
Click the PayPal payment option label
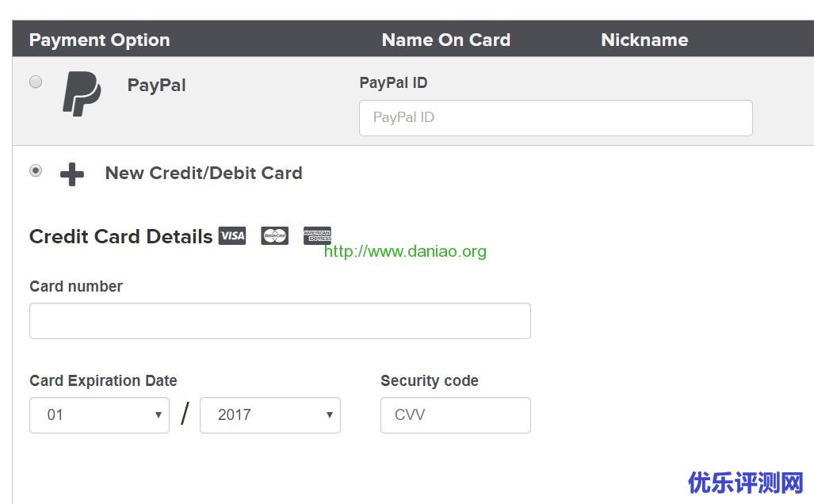(x=157, y=86)
